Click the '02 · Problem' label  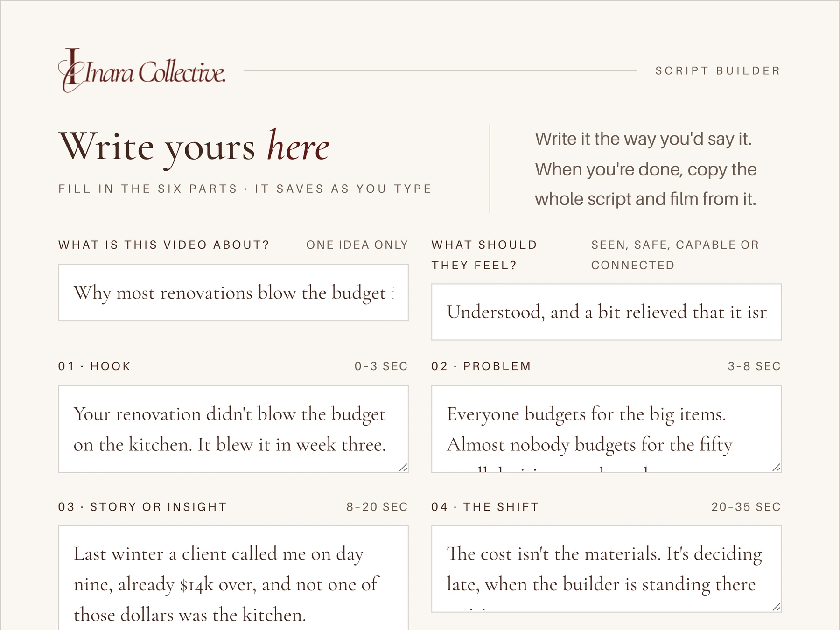pyautogui.click(x=481, y=366)
